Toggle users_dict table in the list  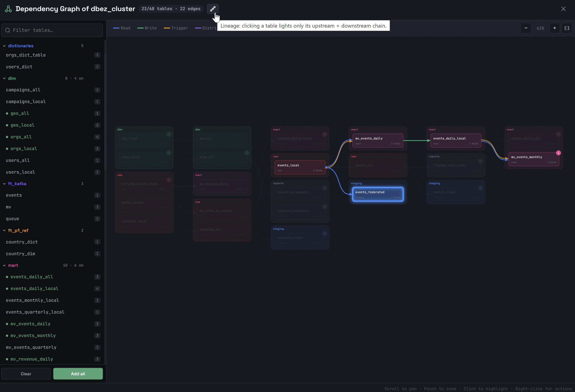[52, 67]
